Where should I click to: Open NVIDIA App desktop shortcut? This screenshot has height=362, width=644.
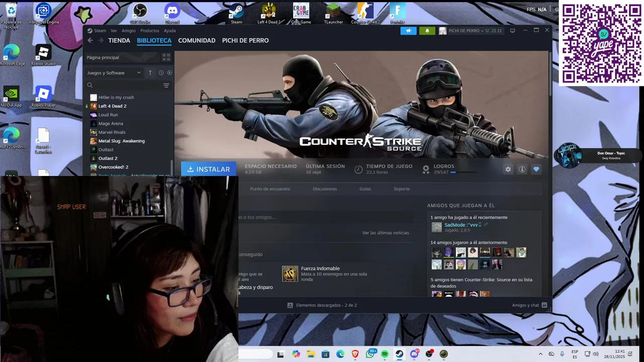pyautogui.click(x=11, y=97)
